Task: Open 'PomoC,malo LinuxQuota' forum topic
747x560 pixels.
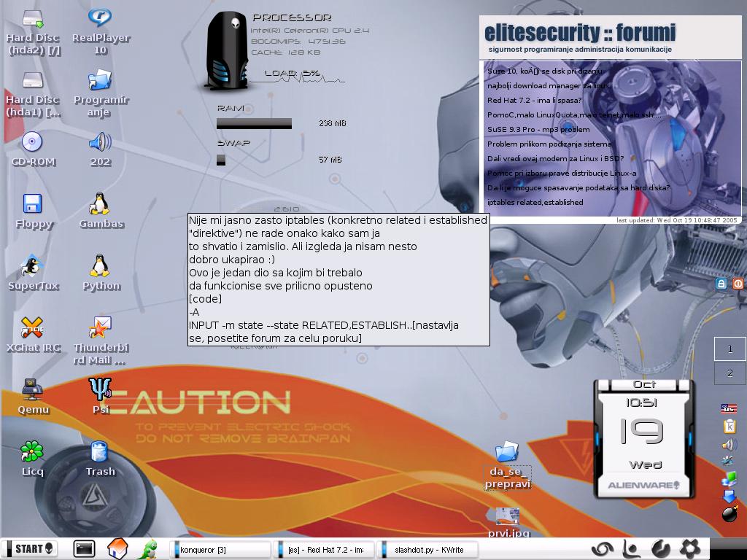Action: pos(574,114)
